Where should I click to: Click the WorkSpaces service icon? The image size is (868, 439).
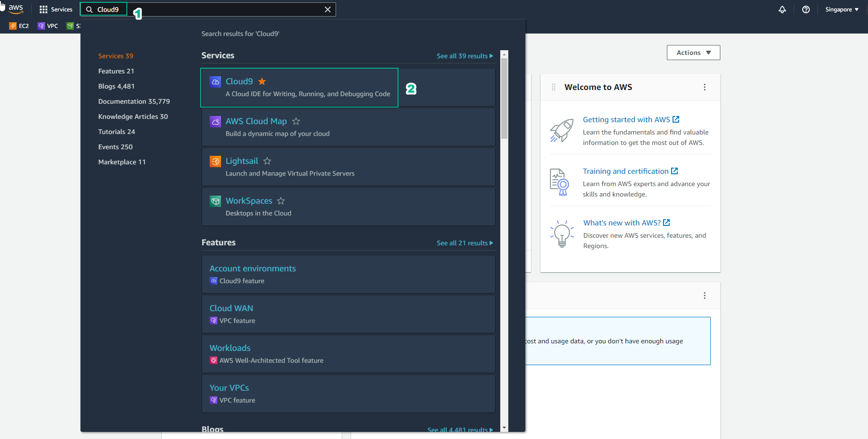[215, 201]
